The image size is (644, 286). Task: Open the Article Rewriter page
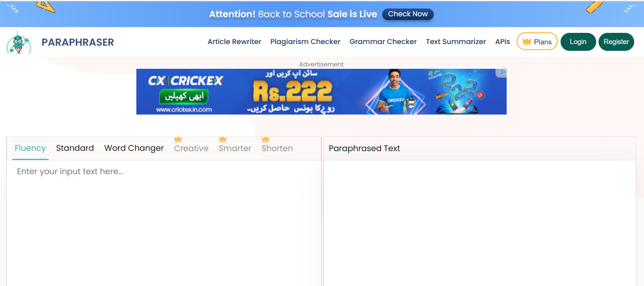[x=234, y=42]
